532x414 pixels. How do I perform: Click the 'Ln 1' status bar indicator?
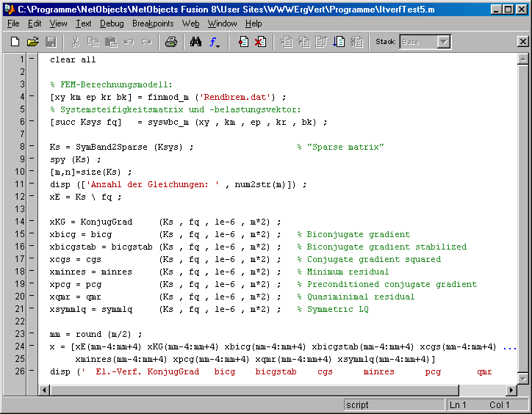tap(458, 405)
